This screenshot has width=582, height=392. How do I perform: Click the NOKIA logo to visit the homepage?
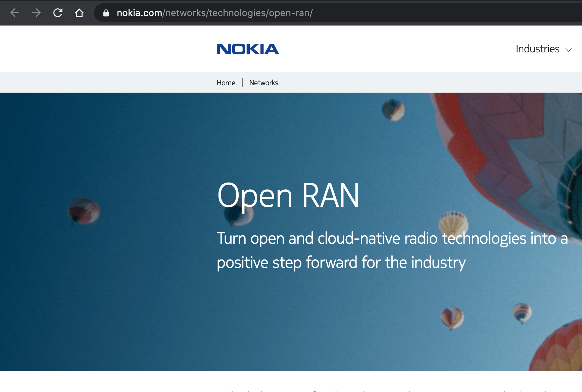coord(248,49)
